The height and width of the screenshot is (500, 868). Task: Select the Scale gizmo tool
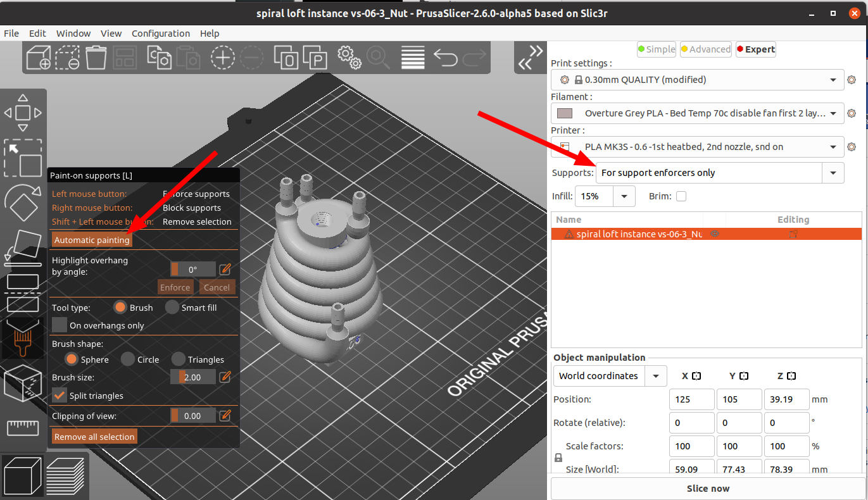23,158
